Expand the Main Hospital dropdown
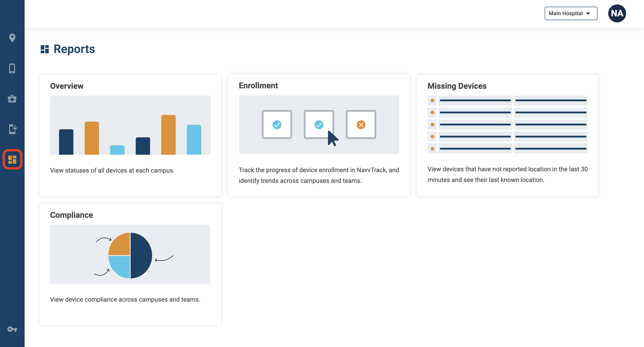Screen dimensions: 644x347 pyautogui.click(x=571, y=13)
